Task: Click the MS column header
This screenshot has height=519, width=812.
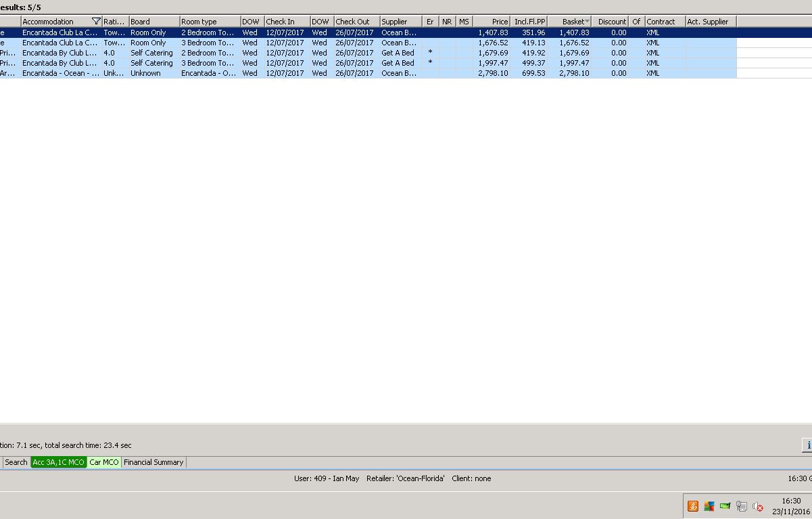Action: pos(464,22)
